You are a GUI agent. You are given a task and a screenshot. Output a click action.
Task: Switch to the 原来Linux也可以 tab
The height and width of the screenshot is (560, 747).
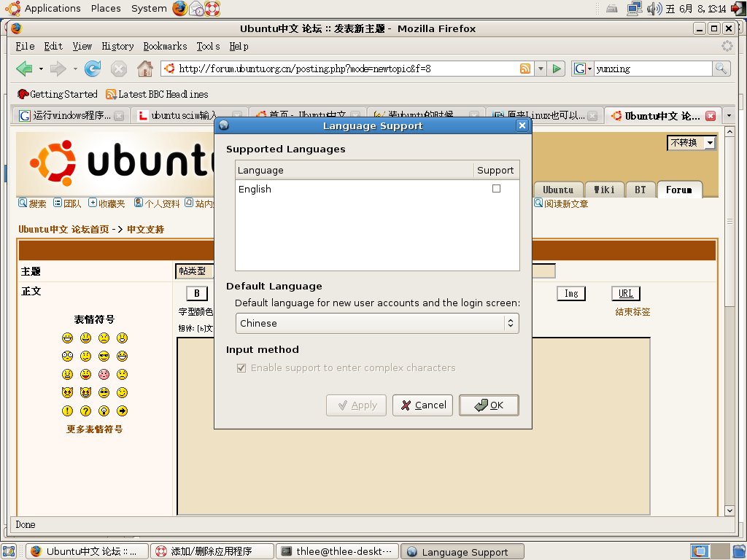[x=545, y=116]
